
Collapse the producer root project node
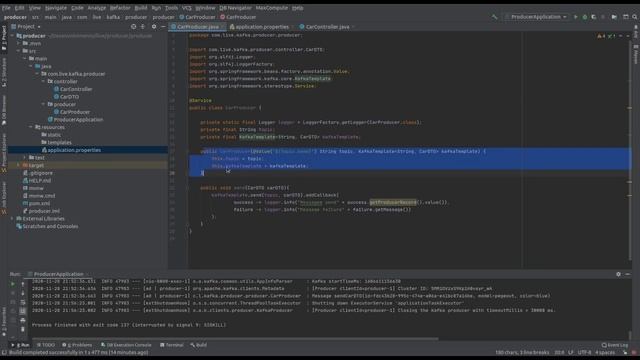[x=13, y=36]
